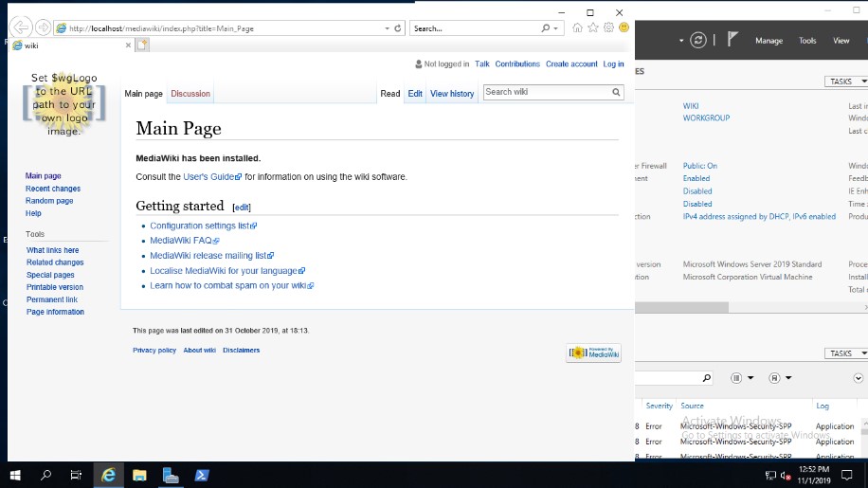Click the browser Search box
Image resolution: width=868 pixels, height=488 pixels.
pyautogui.click(x=475, y=28)
